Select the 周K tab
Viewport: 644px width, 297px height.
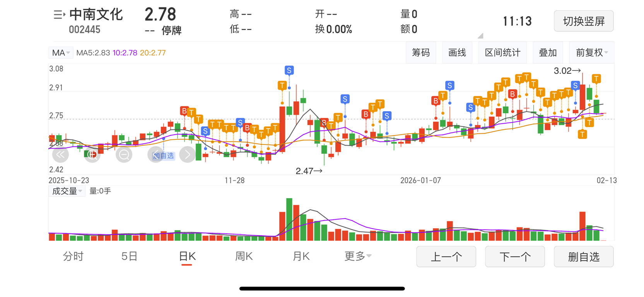tap(244, 256)
